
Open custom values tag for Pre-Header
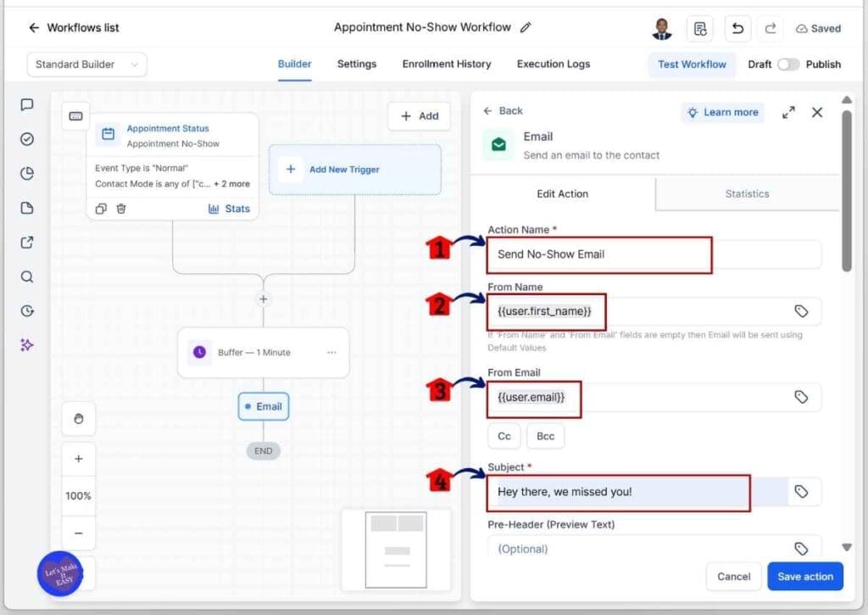801,549
